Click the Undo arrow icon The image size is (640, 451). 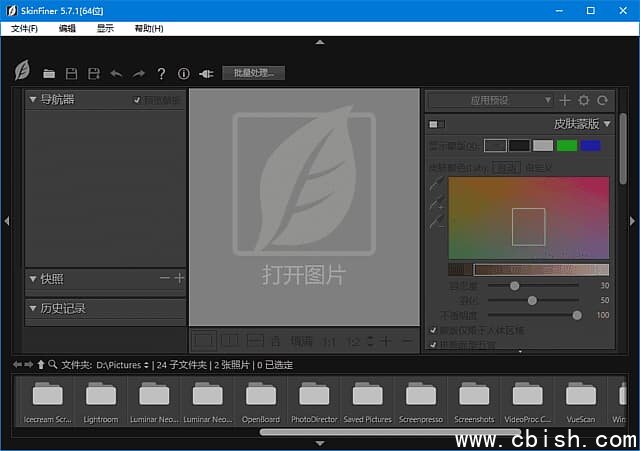click(x=116, y=73)
